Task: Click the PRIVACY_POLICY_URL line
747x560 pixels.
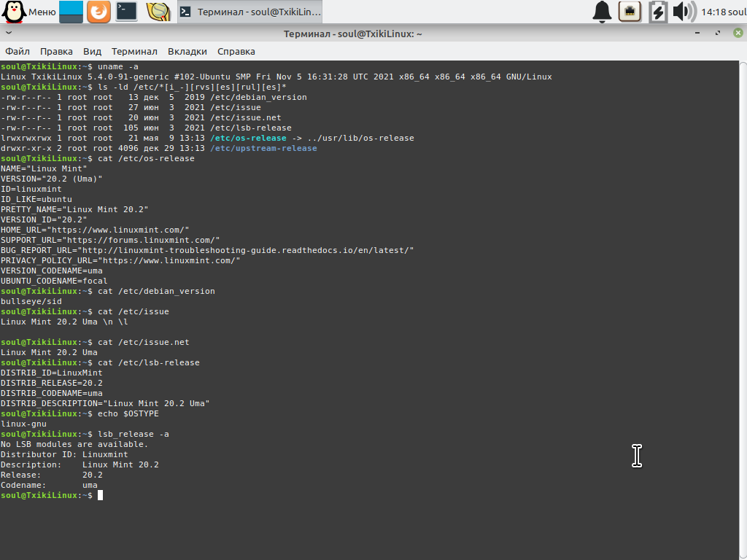Action: pyautogui.click(x=120, y=260)
